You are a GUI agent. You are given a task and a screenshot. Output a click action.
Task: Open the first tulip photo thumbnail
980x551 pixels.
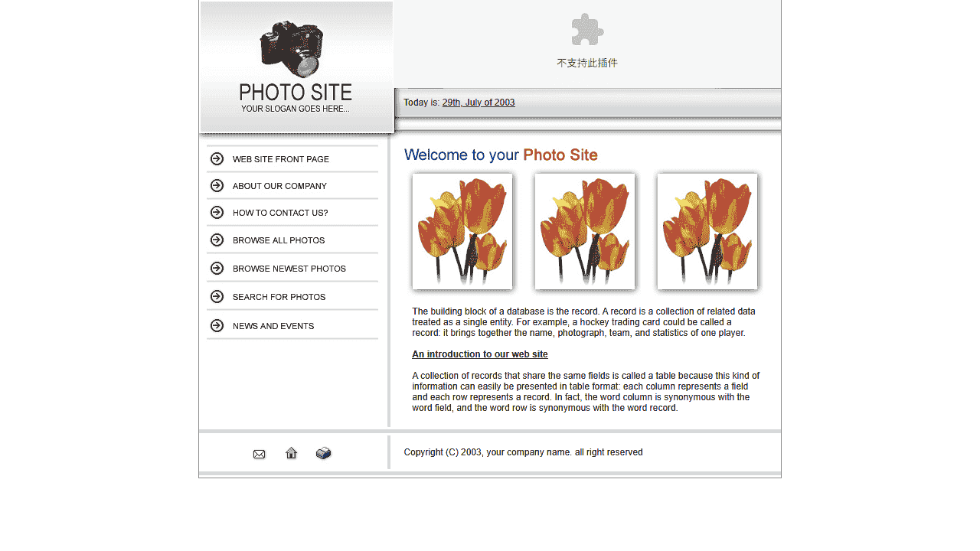coord(462,231)
